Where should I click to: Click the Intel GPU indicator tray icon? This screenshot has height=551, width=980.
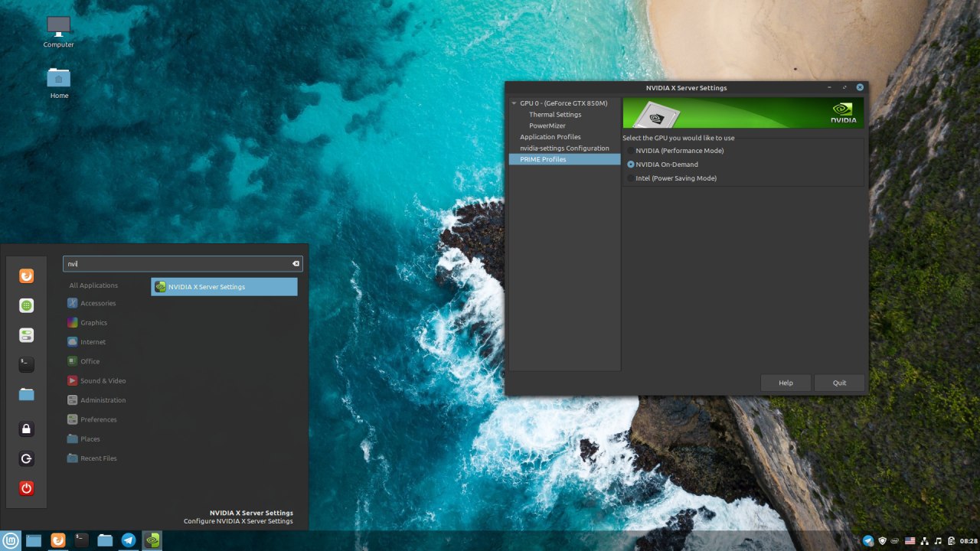pos(896,541)
